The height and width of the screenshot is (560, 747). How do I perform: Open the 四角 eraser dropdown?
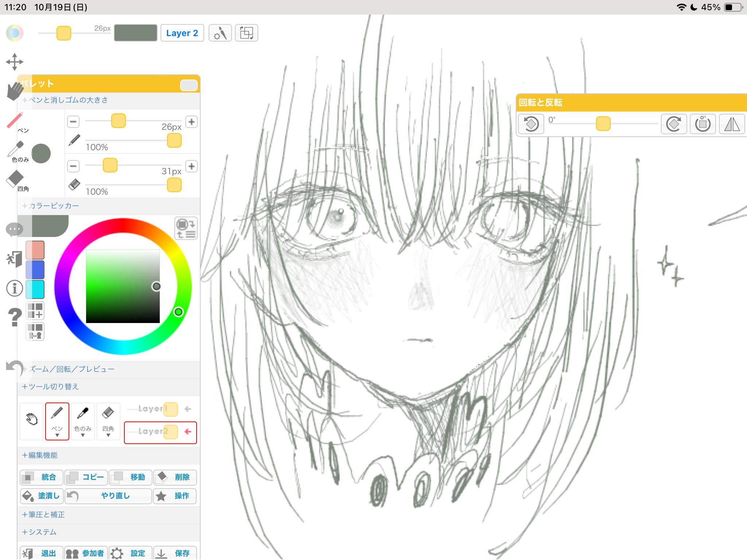click(x=108, y=435)
